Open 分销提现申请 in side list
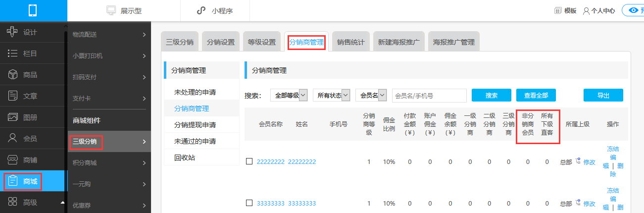This screenshot has height=213, width=644. click(195, 124)
